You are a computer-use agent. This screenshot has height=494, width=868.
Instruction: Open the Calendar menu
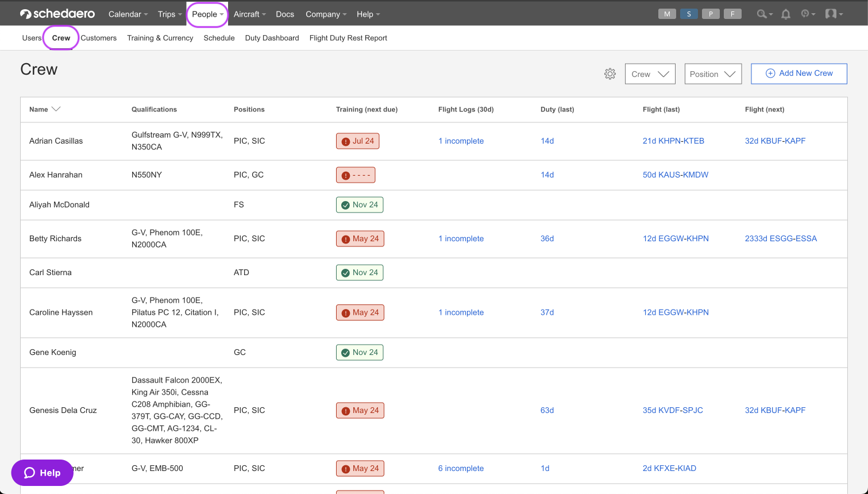click(128, 14)
